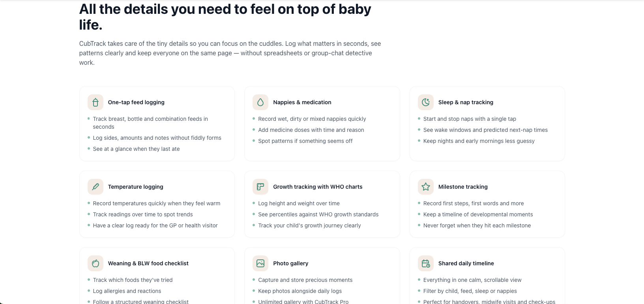Click the droplet icon beside Nappies & medication
Image resolution: width=644 pixels, height=304 pixels.
260,102
